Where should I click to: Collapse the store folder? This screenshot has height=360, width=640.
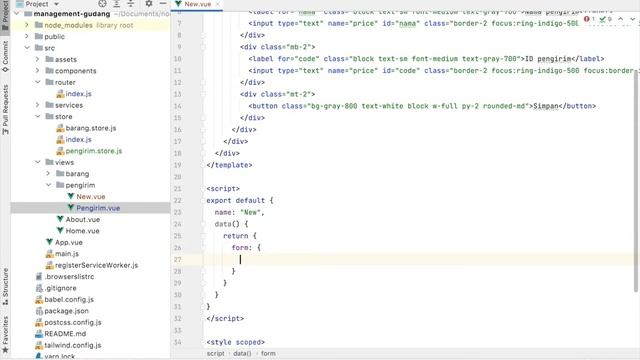[x=38, y=116]
